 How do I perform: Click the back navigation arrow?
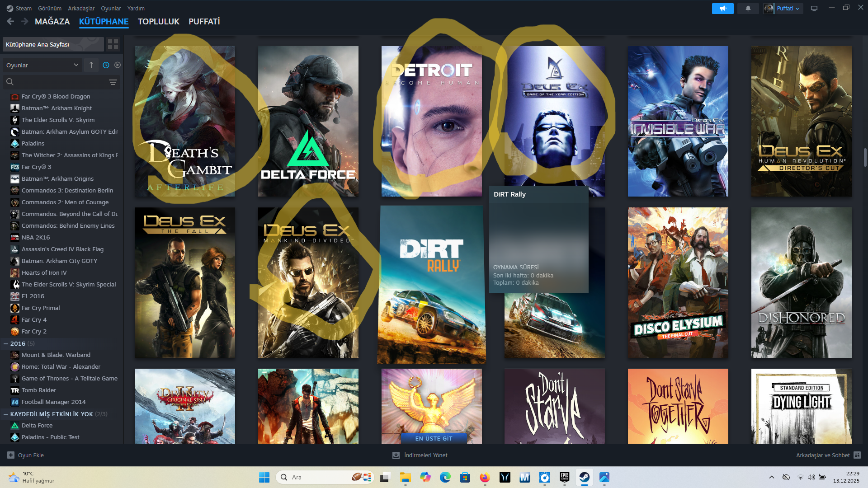(x=10, y=21)
